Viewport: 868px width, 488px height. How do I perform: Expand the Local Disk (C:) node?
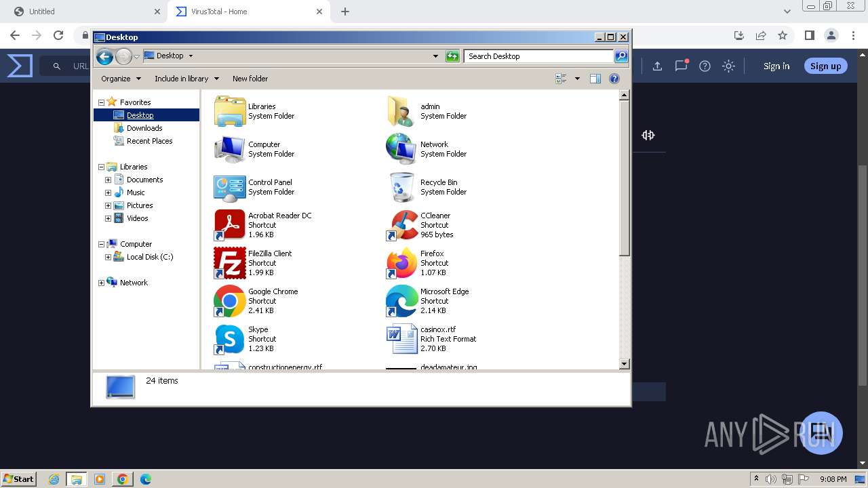pos(108,257)
